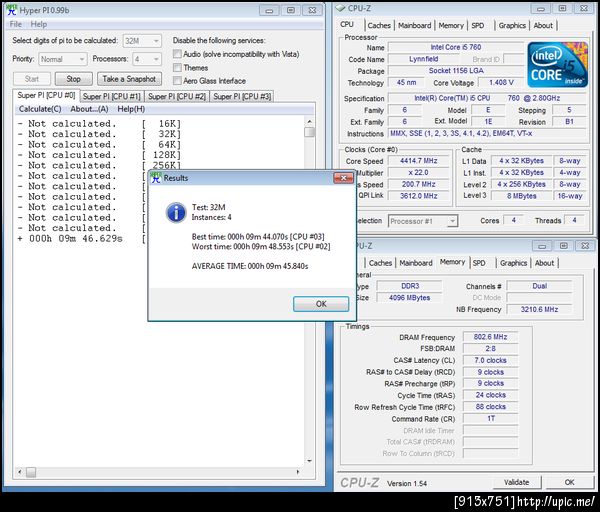Toggle the Themes checkbox
The width and height of the screenshot is (600, 512).
pos(177,68)
